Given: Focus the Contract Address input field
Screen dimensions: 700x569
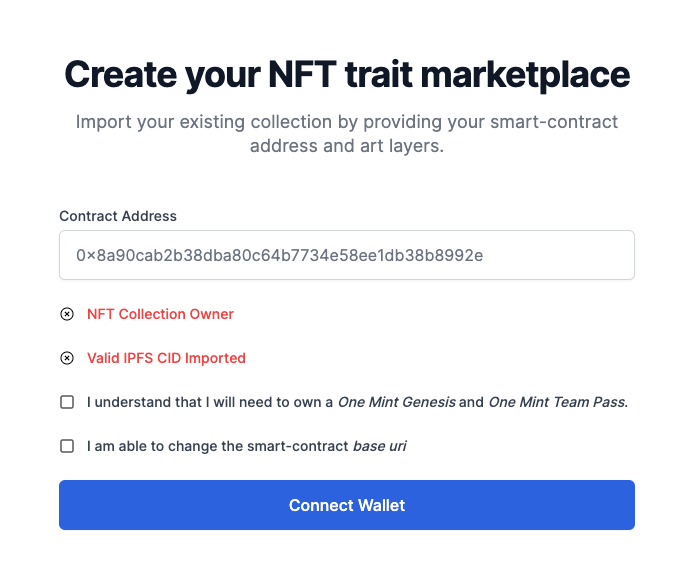Looking at the screenshot, I should pyautogui.click(x=347, y=255).
